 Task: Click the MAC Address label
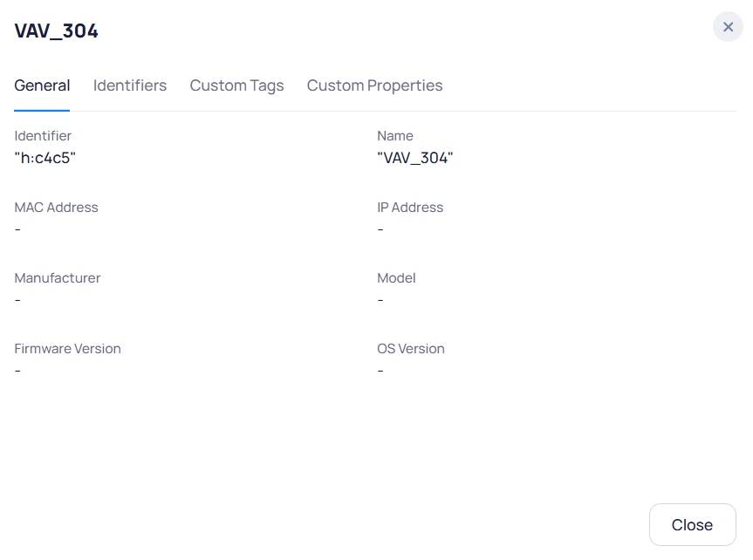pos(56,208)
